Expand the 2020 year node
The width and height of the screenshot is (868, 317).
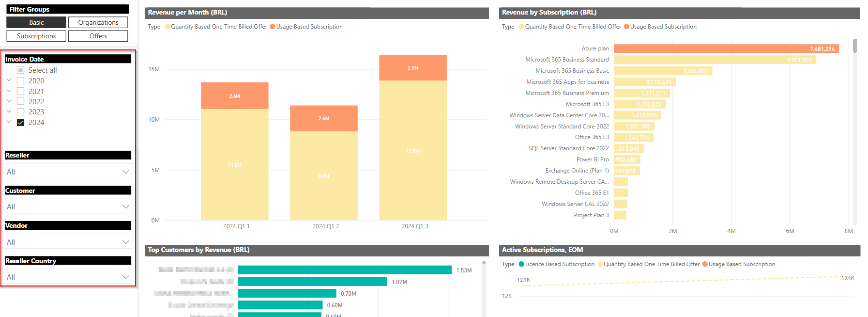coord(9,80)
